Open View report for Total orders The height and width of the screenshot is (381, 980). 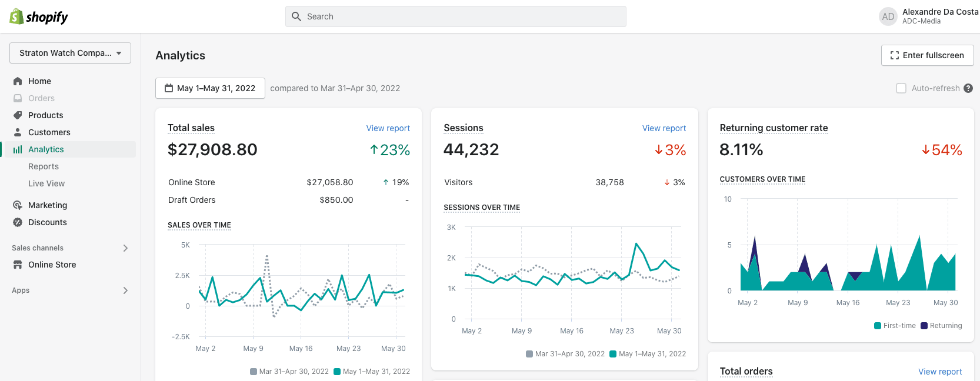pyautogui.click(x=940, y=372)
